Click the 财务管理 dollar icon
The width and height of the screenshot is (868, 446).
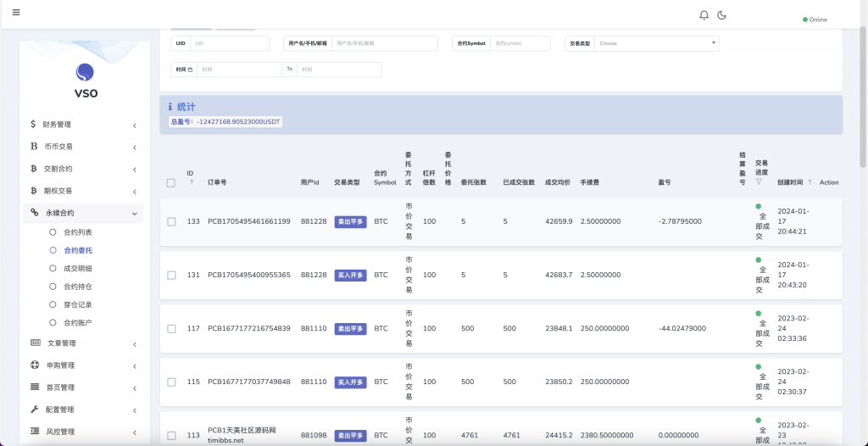tap(34, 124)
